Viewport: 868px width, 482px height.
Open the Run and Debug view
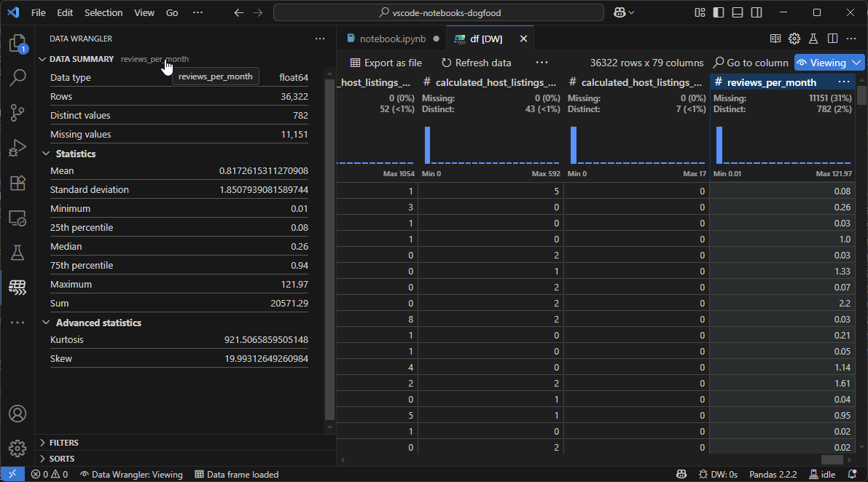click(x=17, y=148)
